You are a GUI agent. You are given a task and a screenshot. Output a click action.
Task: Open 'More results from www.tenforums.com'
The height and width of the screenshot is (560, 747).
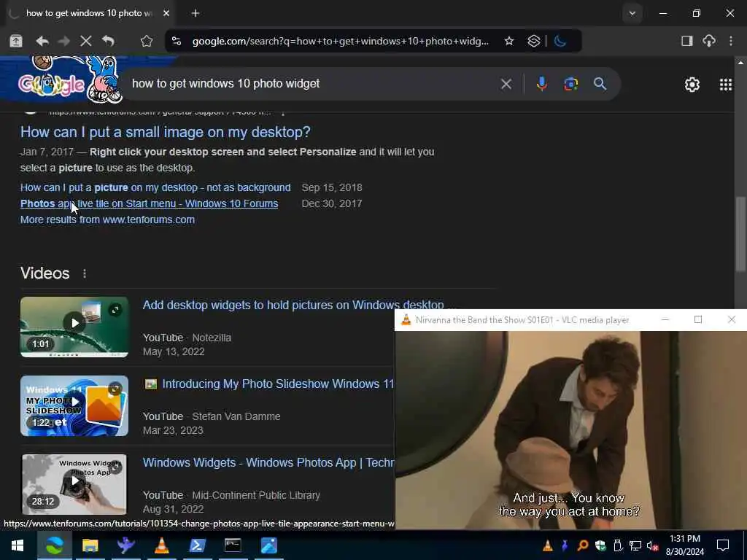coord(108,219)
